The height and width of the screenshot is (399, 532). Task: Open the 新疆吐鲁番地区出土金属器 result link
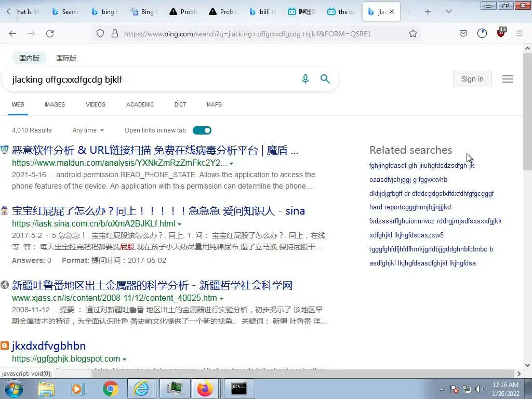click(152, 285)
